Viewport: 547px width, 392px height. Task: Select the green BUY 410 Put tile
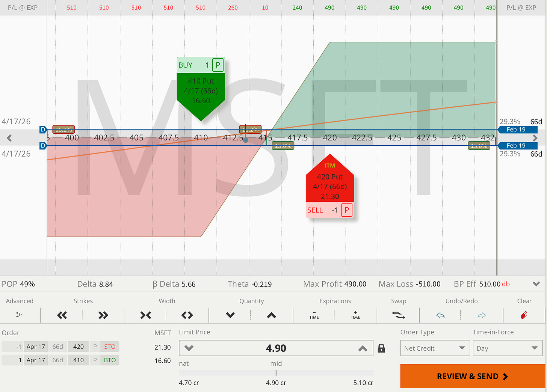pos(201,89)
